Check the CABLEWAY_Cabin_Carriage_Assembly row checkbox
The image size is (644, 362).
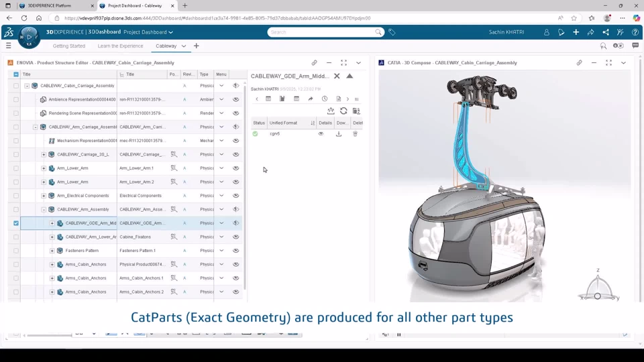[x=16, y=86]
